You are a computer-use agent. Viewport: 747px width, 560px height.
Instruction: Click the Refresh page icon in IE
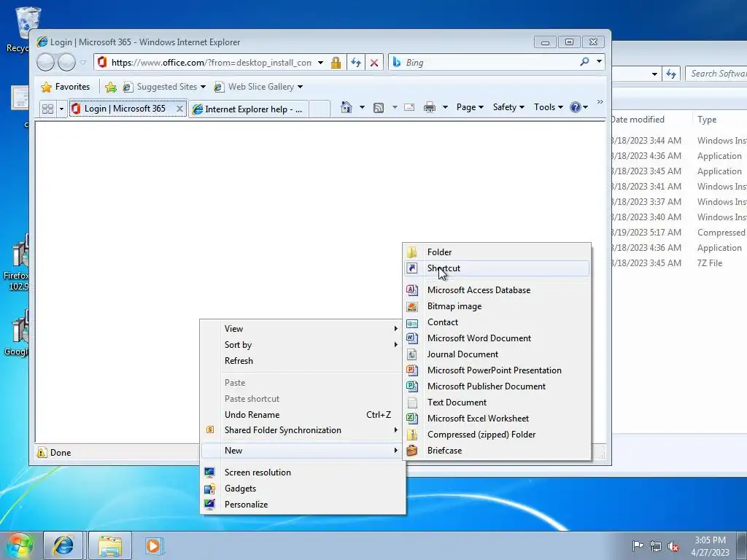click(x=356, y=63)
